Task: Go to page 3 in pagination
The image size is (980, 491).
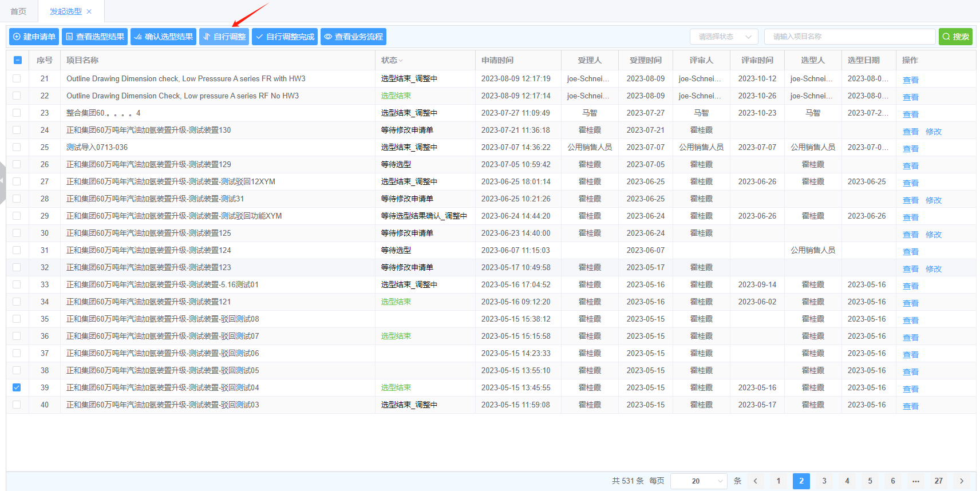Action: [824, 481]
